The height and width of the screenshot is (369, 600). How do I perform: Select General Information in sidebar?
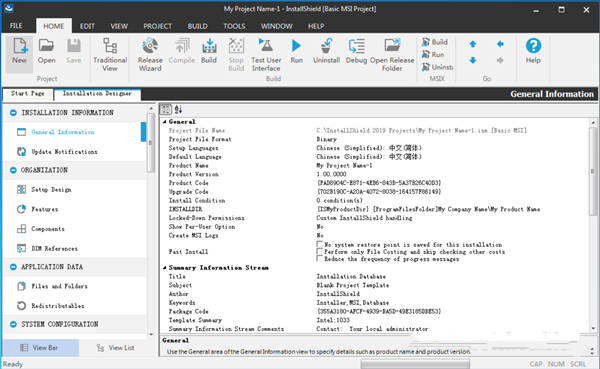[62, 132]
